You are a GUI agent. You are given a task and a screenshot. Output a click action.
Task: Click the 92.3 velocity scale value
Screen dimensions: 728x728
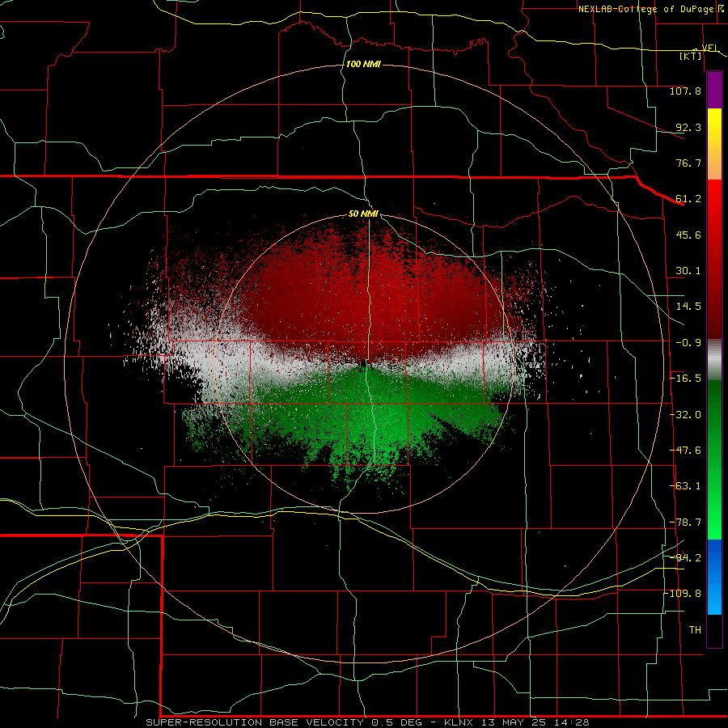(688, 127)
